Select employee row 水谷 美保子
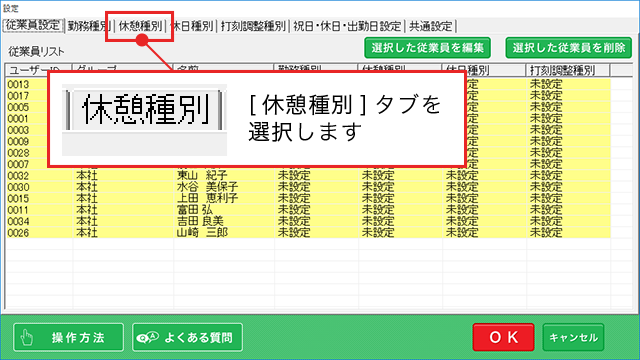640x360 pixels. click(308, 187)
